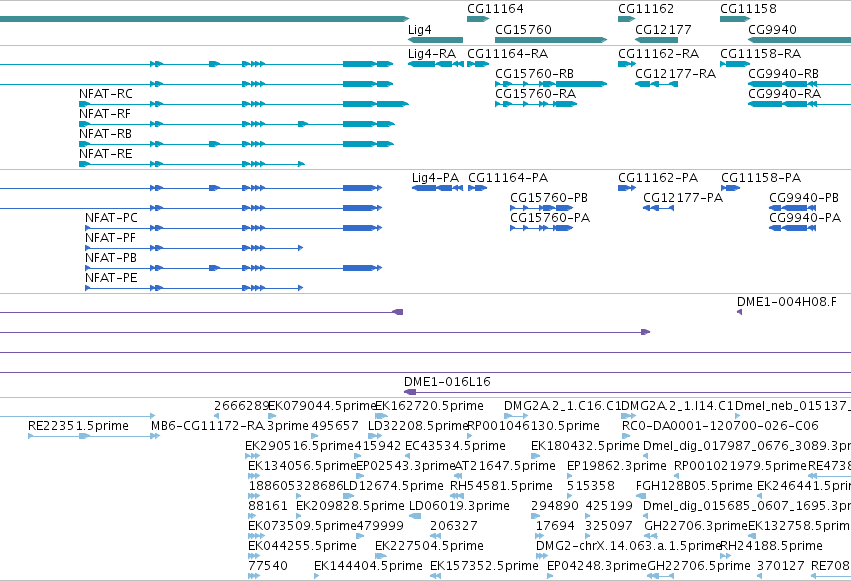
Task: Click the RE22351.5prime EST label
Action: point(78,426)
